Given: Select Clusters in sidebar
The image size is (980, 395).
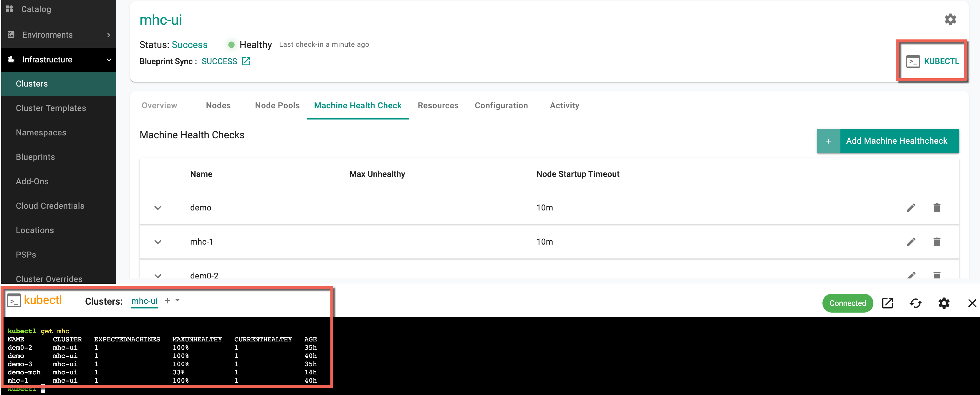Looking at the screenshot, I should click(x=59, y=84).
